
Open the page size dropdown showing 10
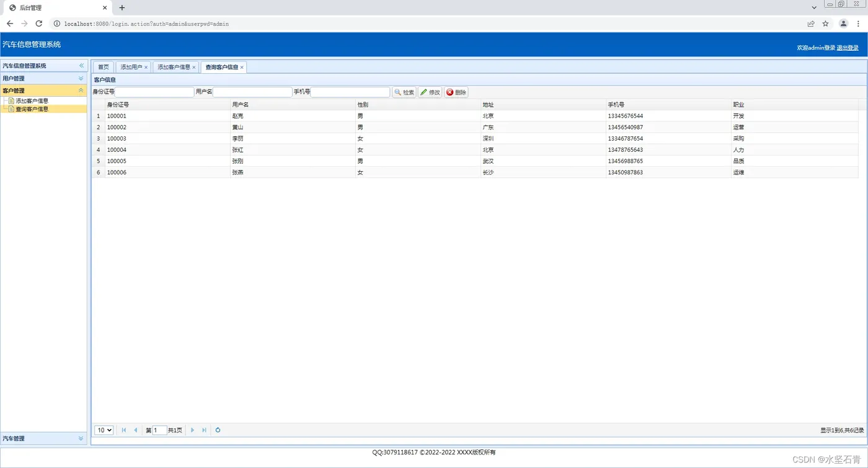104,430
